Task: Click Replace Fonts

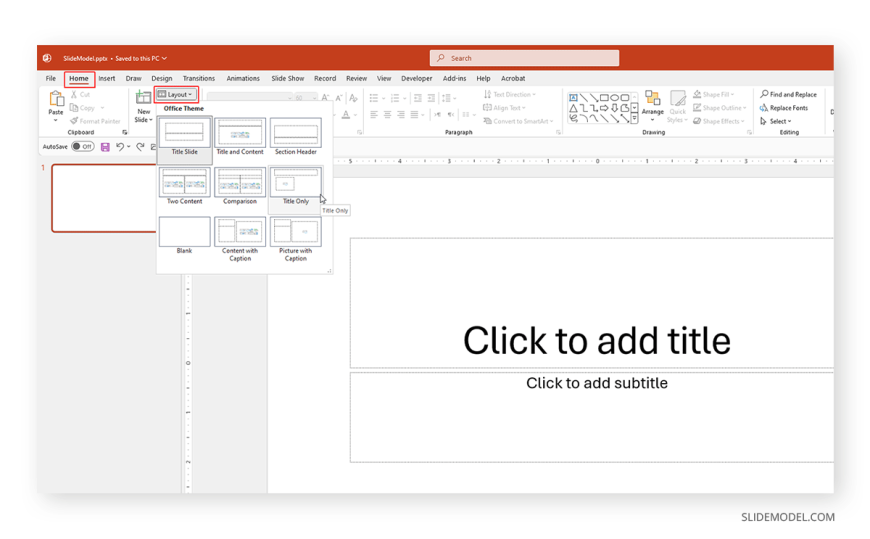Action: point(784,108)
